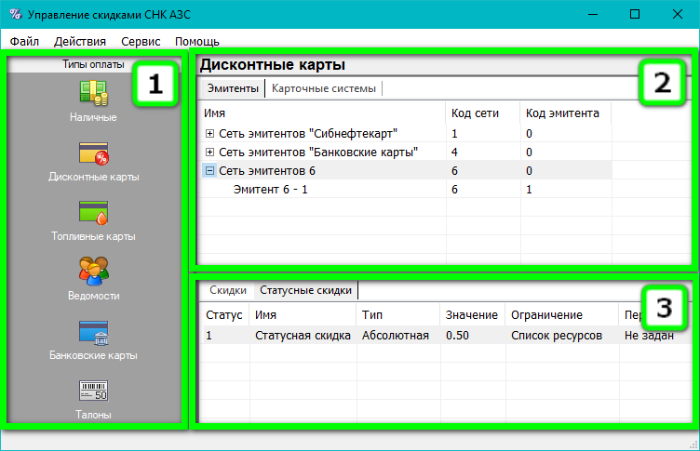
Task: Open the Действия menu
Action: click(80, 41)
